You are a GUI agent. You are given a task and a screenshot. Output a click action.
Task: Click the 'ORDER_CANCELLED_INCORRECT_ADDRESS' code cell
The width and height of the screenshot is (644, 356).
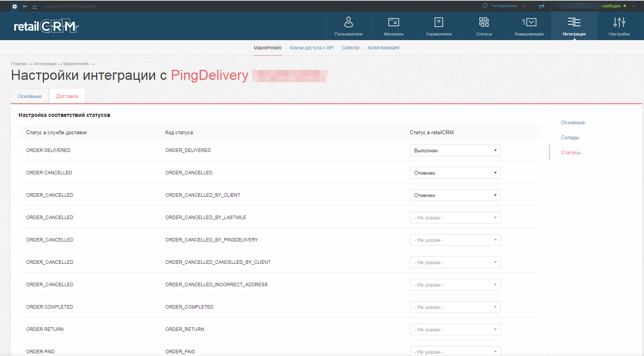click(216, 285)
